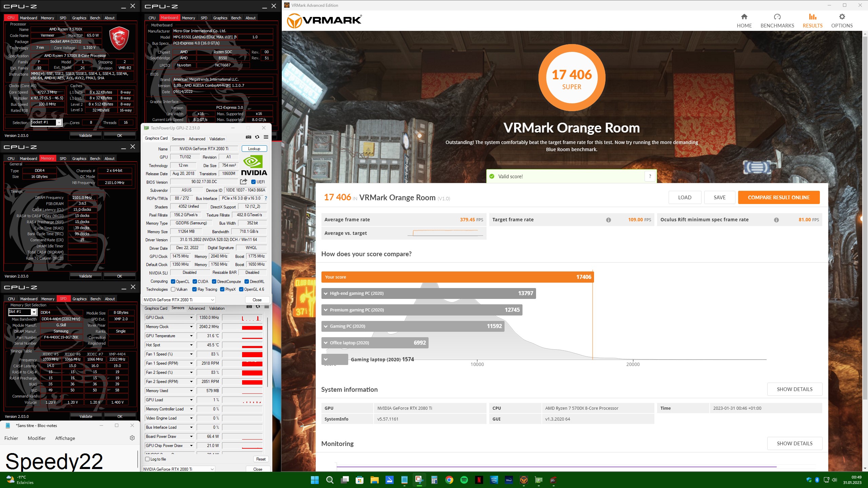Open CPU-Z Socket #1 selection dropdown
This screenshot has height=488, width=868.
pos(46,122)
